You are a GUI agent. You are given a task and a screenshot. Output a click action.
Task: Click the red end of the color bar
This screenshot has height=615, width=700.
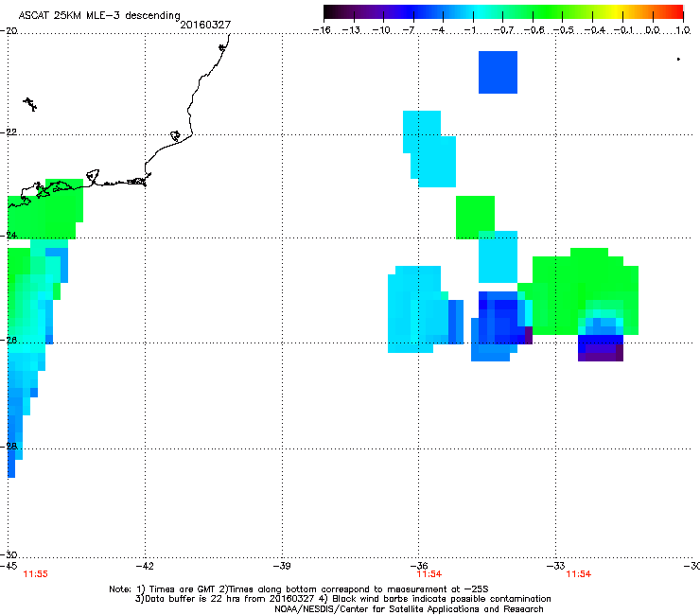click(676, 11)
